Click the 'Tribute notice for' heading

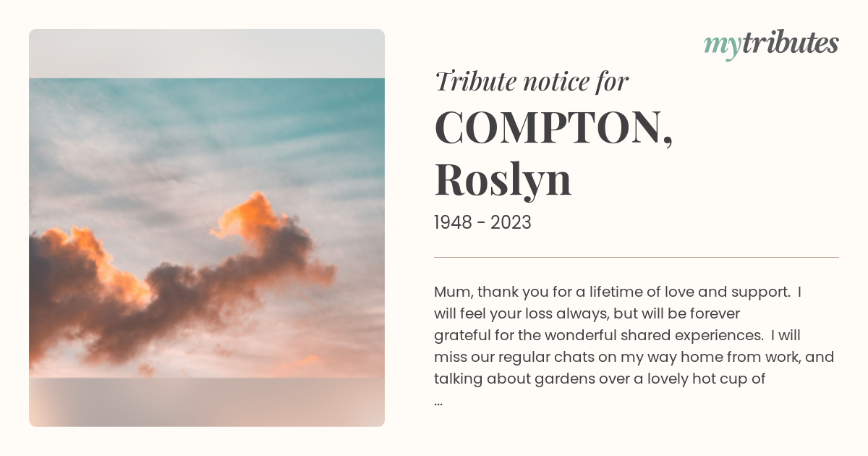coord(532,82)
